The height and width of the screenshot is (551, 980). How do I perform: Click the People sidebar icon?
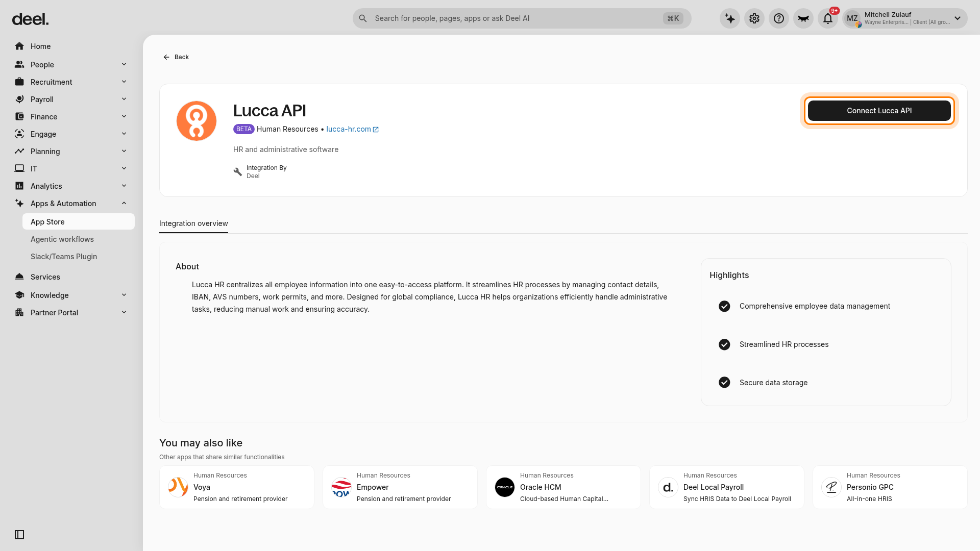(19, 65)
